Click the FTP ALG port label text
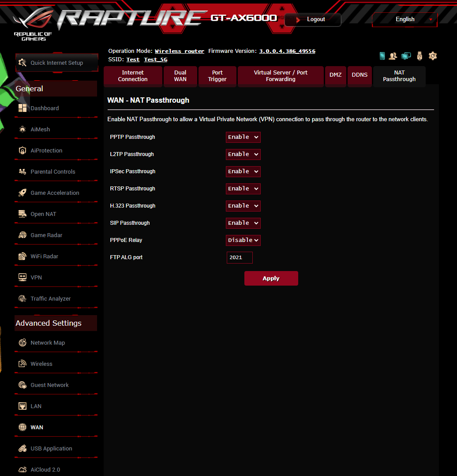The image size is (457, 476). click(126, 257)
